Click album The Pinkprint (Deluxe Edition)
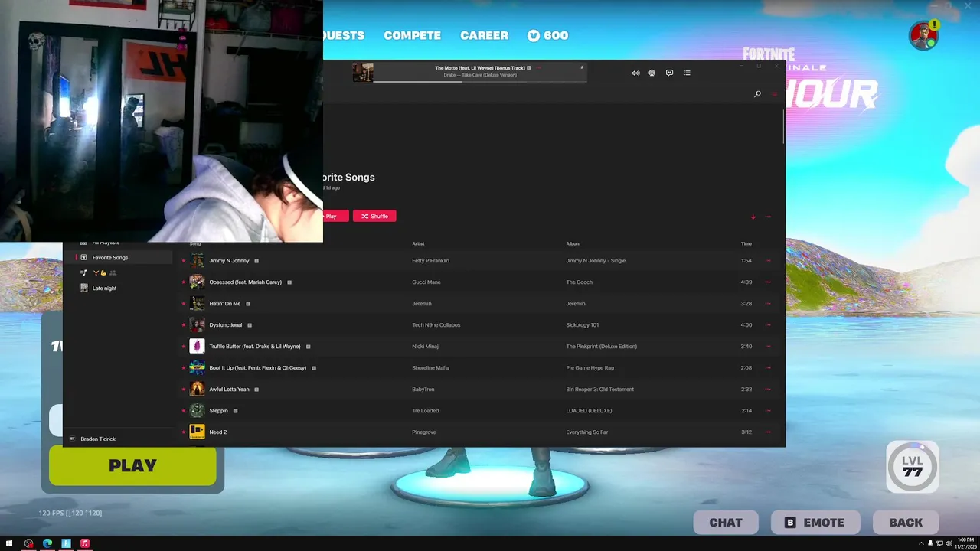 tap(602, 347)
